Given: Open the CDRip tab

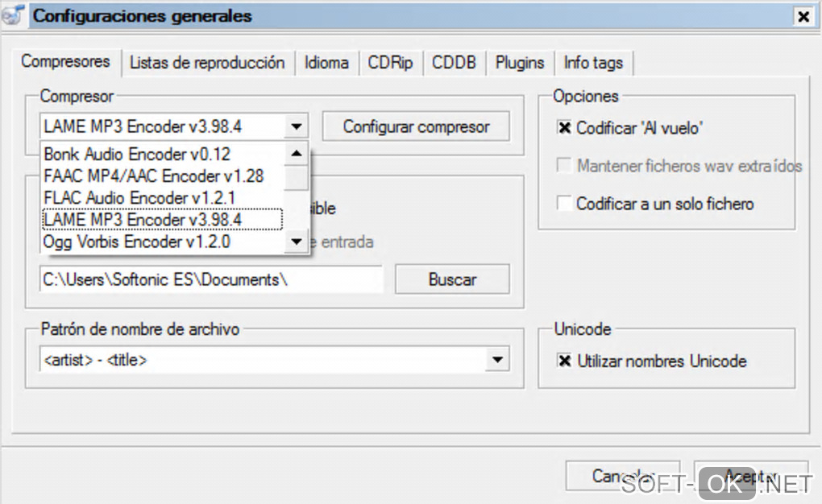Looking at the screenshot, I should point(390,63).
